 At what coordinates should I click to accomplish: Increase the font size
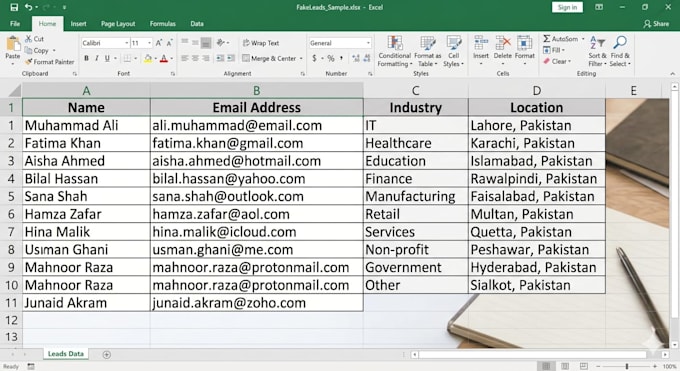(x=159, y=43)
